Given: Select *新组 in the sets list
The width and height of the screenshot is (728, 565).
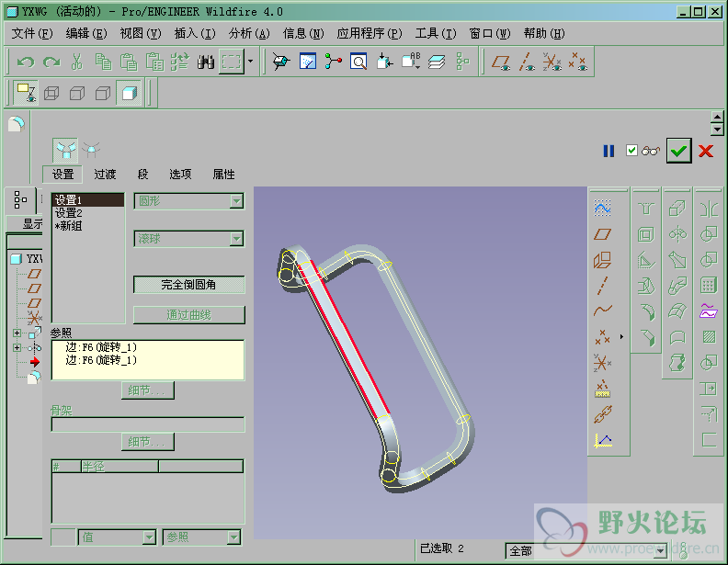Looking at the screenshot, I should [x=68, y=226].
